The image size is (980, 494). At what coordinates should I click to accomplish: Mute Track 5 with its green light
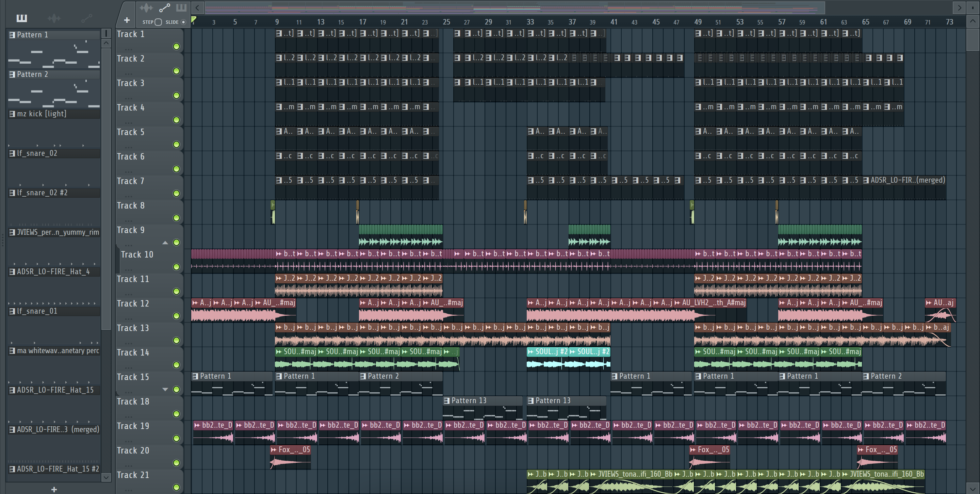point(177,145)
